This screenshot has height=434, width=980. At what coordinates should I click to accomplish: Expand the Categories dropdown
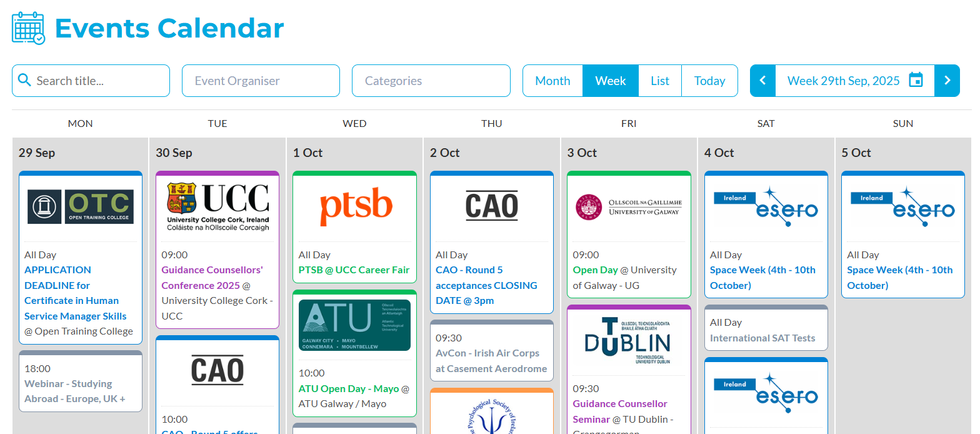[431, 81]
